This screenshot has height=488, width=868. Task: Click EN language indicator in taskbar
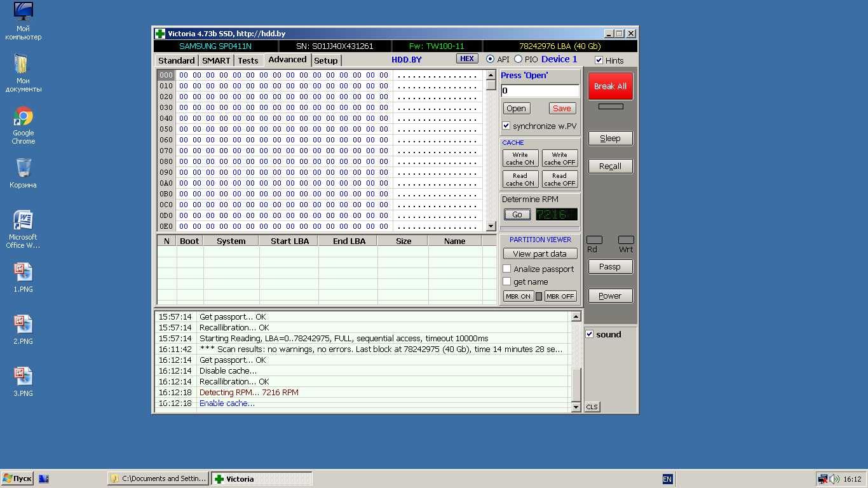667,479
